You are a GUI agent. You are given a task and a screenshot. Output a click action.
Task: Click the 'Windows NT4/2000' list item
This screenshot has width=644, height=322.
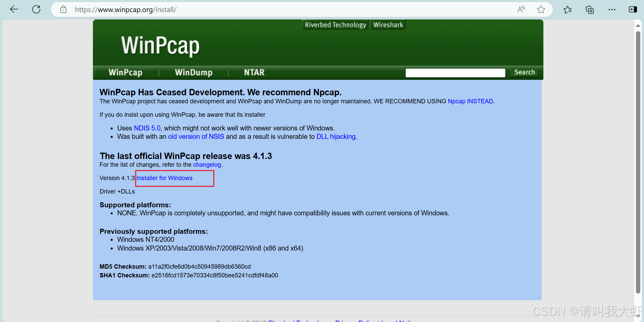146,239
